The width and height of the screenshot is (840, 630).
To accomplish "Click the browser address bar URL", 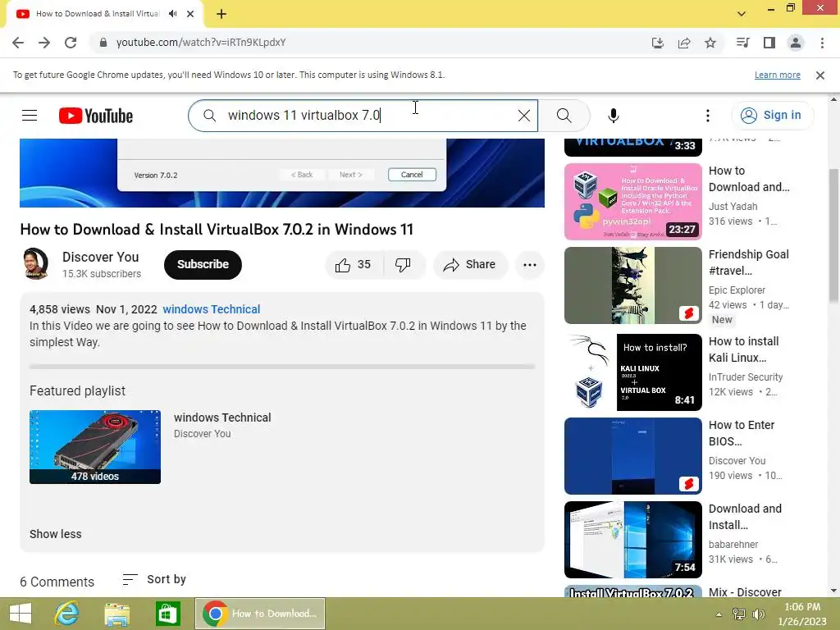I will click(201, 43).
